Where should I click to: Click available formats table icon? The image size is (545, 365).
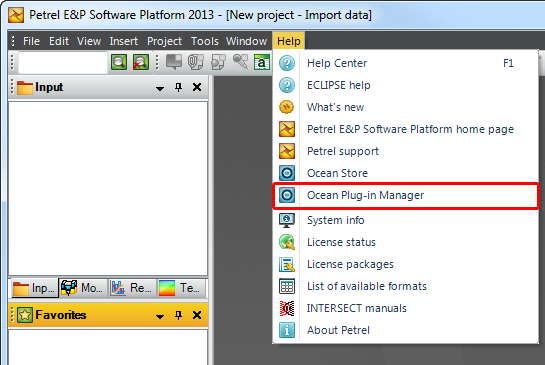pyautogui.click(x=287, y=286)
